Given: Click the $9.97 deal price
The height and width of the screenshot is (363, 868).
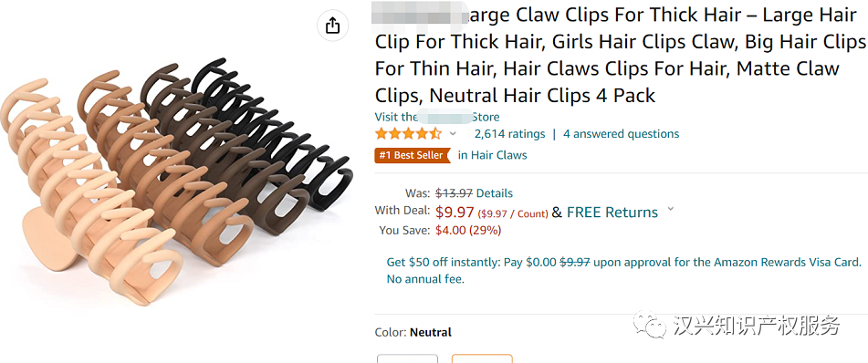Looking at the screenshot, I should pos(455,213).
